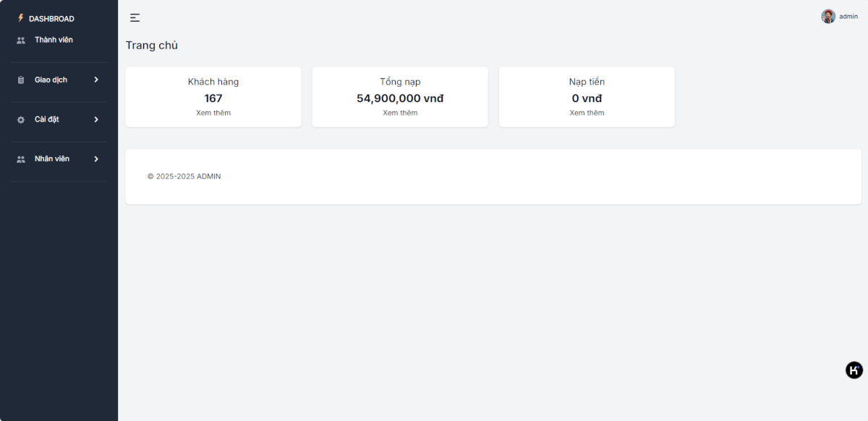This screenshot has height=421, width=868.
Task: Select the Nhân viên menu label
Action: (52, 158)
